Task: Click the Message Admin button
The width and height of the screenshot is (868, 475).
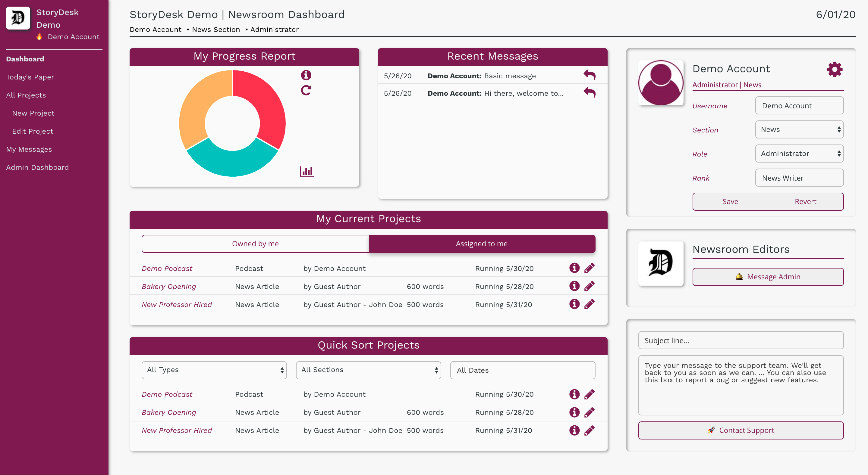Action: tap(768, 277)
